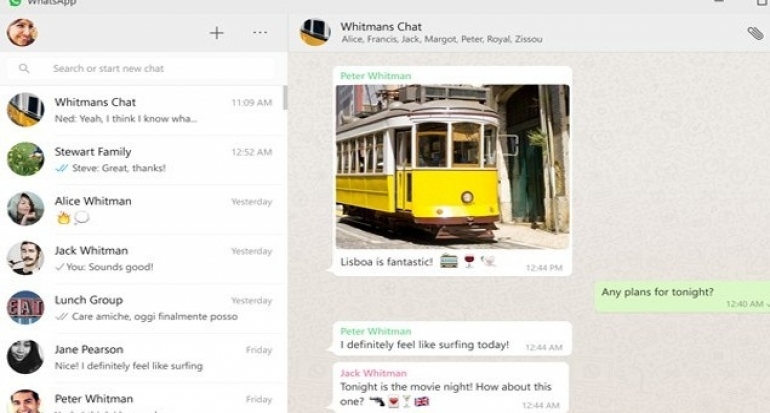Open the Alice Whitman chat
770x413 pixels.
pyautogui.click(x=141, y=209)
